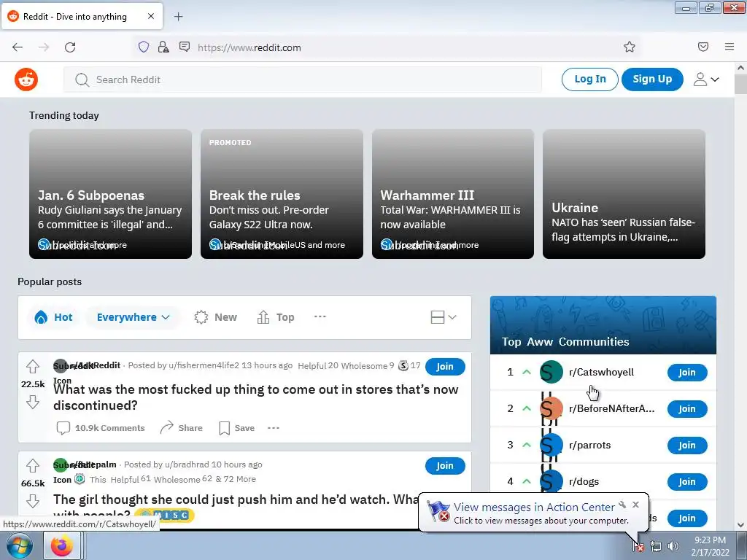Click the Firefox taskbar icon
This screenshot has height=560, width=747.
pos(61,546)
